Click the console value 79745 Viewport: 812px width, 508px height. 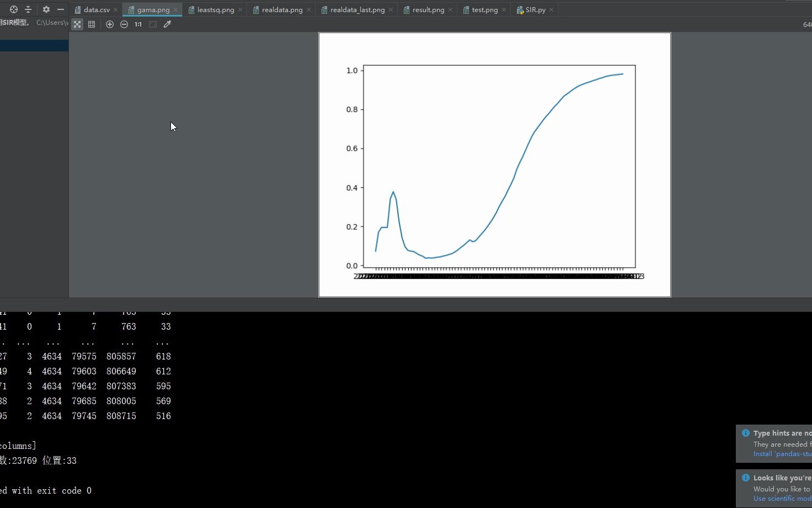(x=84, y=416)
